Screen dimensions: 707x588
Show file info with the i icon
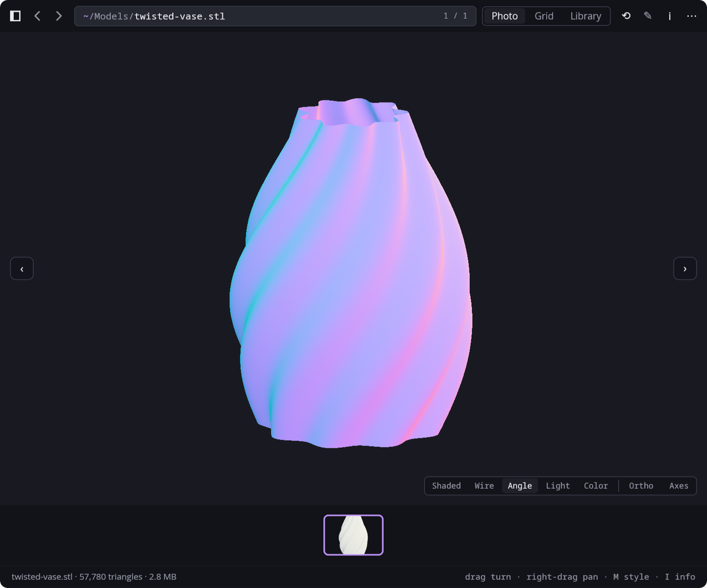tap(669, 16)
